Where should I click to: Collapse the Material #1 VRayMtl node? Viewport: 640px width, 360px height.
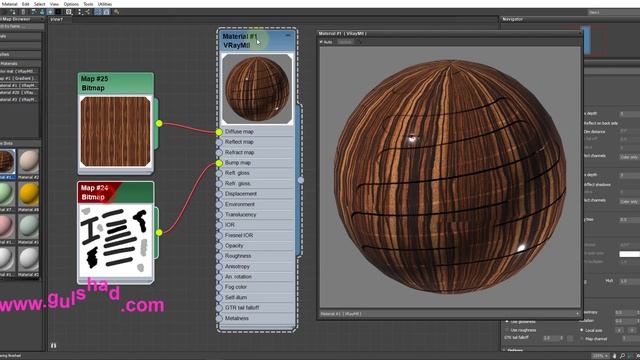click(x=288, y=36)
